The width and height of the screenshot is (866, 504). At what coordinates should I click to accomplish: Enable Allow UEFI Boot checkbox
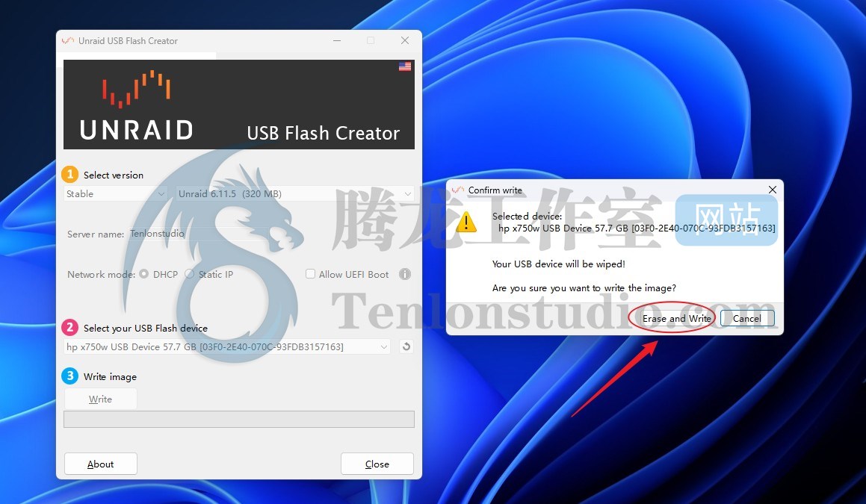pyautogui.click(x=310, y=274)
